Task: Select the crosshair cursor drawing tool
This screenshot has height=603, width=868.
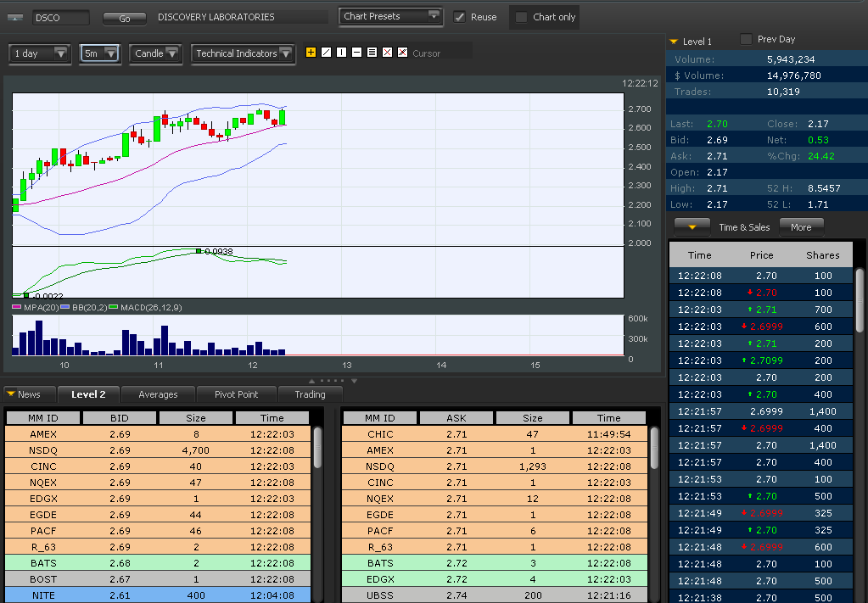Action: tap(311, 53)
